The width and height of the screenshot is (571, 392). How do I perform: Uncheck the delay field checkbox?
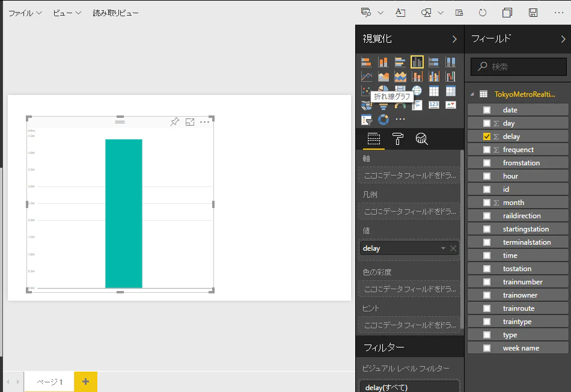[x=487, y=136]
